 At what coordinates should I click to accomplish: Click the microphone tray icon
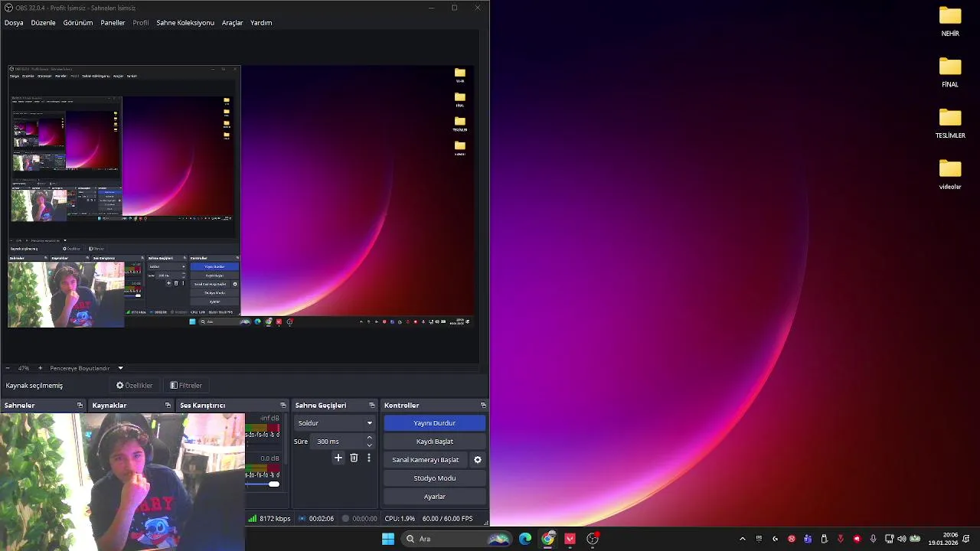(873, 539)
